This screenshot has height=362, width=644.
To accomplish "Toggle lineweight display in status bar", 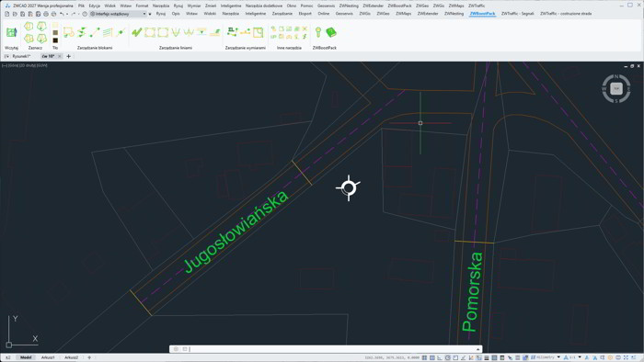I will tap(486, 357).
